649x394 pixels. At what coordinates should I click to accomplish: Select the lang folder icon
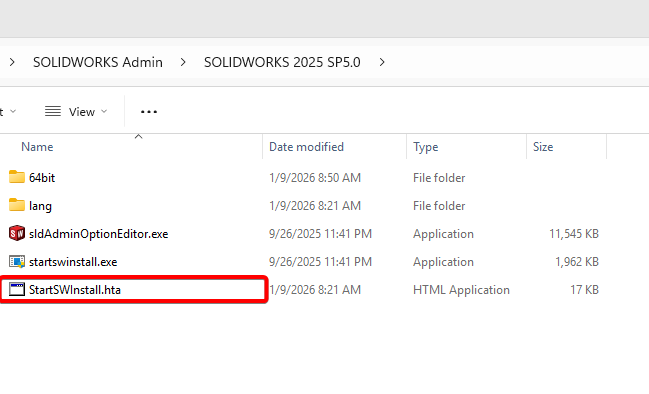click(x=17, y=205)
